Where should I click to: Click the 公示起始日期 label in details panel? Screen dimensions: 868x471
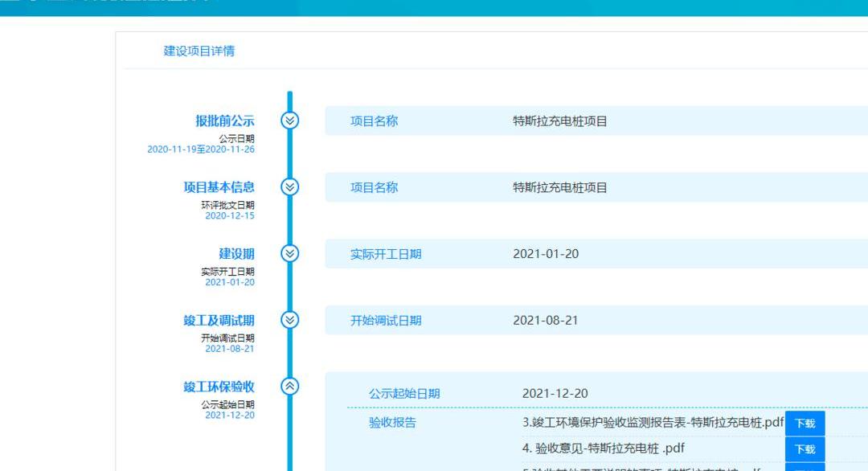404,394
